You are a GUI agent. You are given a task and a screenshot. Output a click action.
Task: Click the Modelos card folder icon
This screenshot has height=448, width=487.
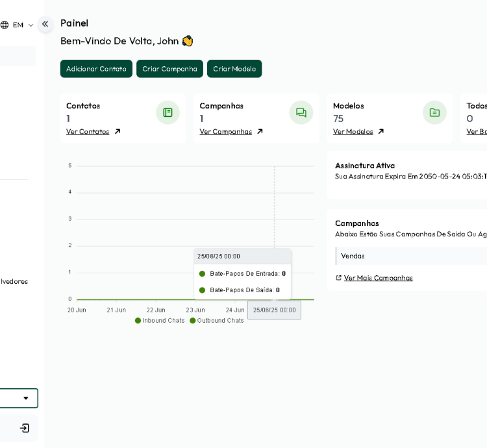click(434, 112)
